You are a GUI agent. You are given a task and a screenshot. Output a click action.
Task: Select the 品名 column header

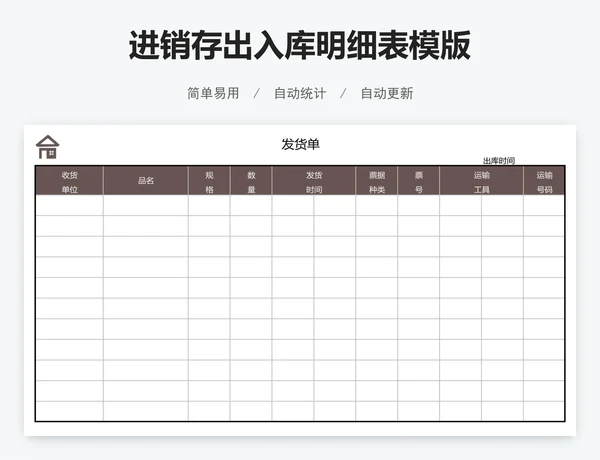pos(146,181)
